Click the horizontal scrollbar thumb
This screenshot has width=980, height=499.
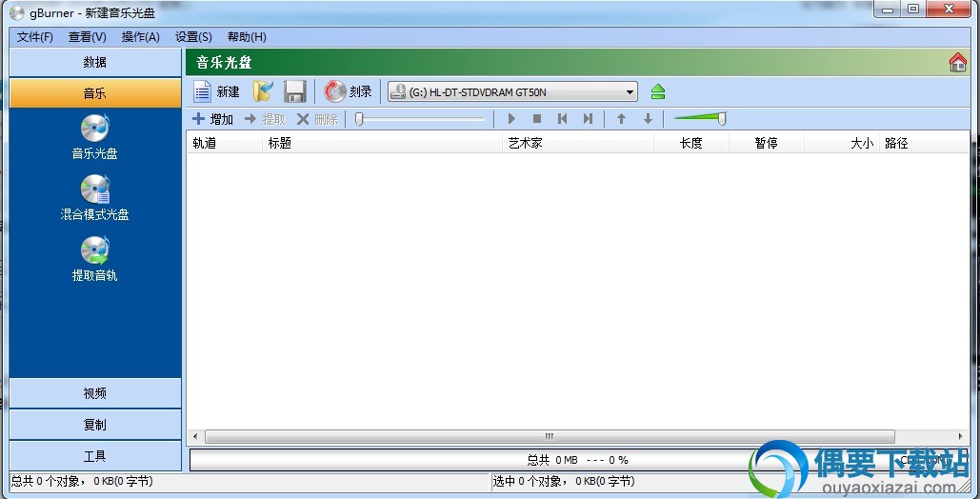550,436
